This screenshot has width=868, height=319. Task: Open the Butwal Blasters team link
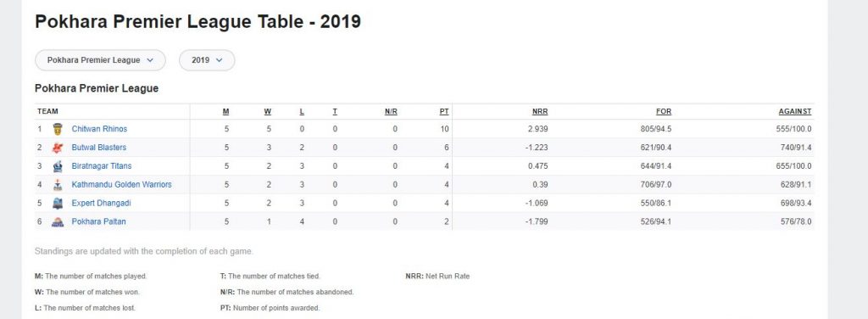(x=99, y=148)
